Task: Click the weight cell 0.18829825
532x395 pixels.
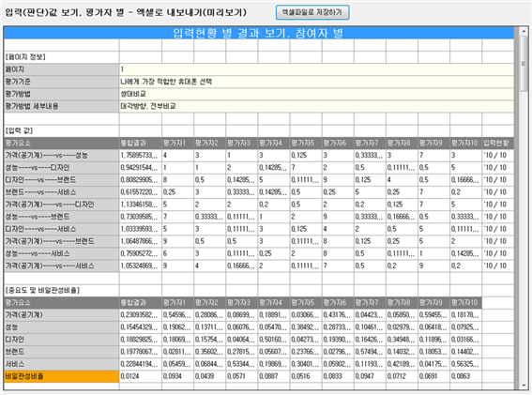Action: point(141,340)
